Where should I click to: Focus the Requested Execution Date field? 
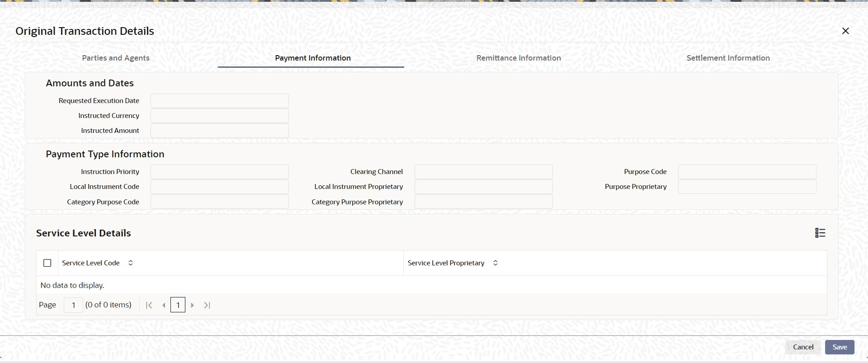click(x=220, y=101)
